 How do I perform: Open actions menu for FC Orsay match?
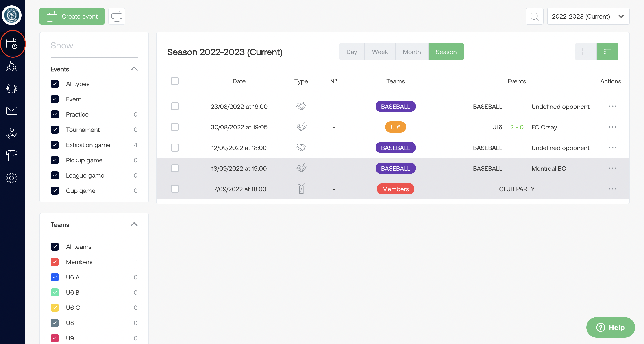coord(612,127)
